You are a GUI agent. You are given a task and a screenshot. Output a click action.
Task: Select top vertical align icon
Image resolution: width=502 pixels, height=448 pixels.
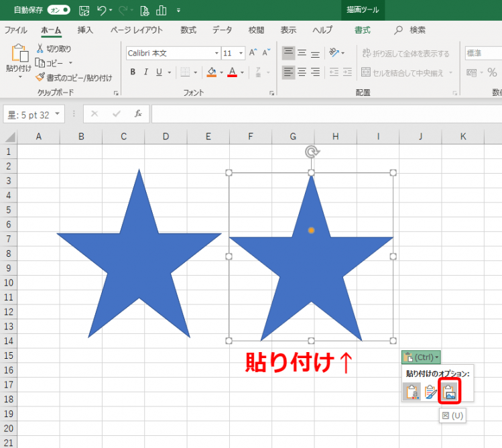[x=288, y=52]
